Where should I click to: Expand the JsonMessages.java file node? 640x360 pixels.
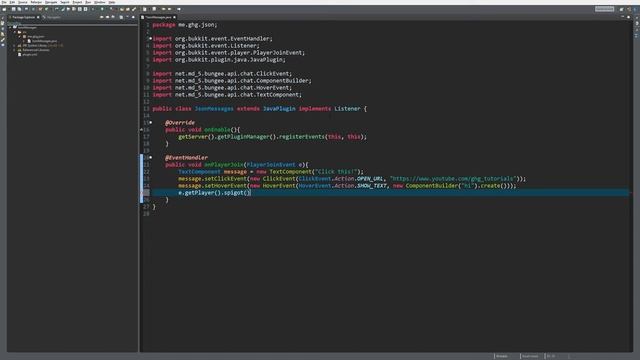[x=24, y=41]
